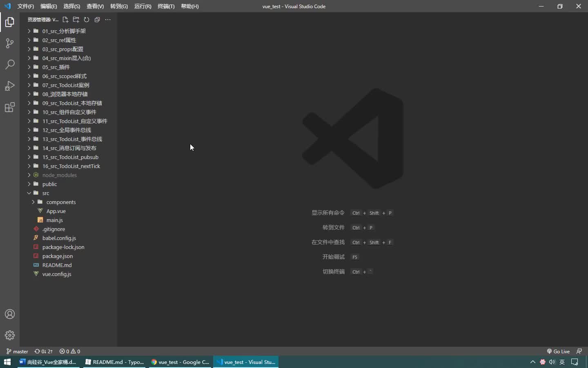Open the 选择(S) menu
The image size is (588, 368).
pos(72,6)
